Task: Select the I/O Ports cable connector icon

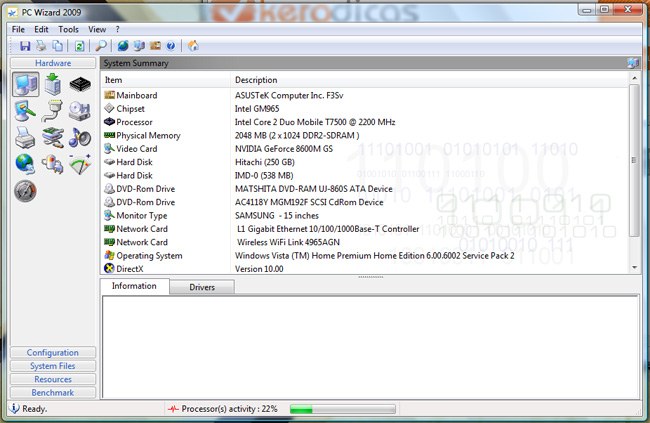Action: pos(52,111)
